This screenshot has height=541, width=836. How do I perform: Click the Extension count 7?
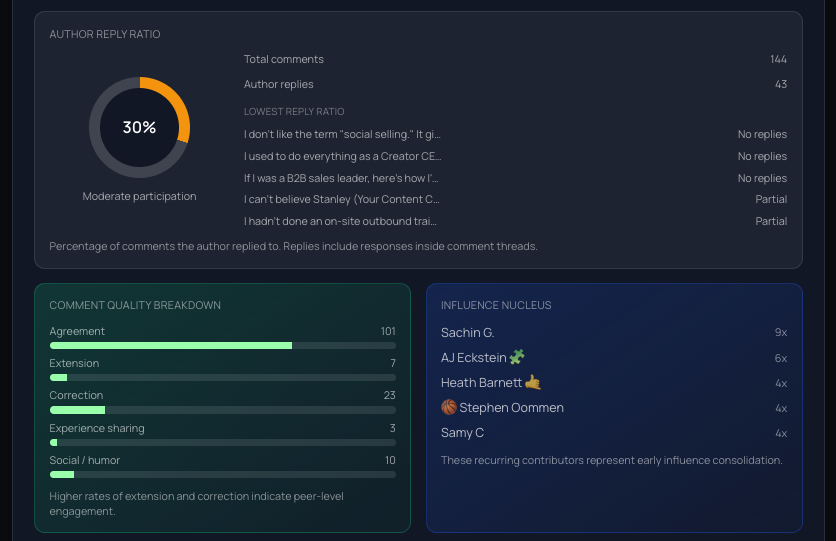click(393, 363)
